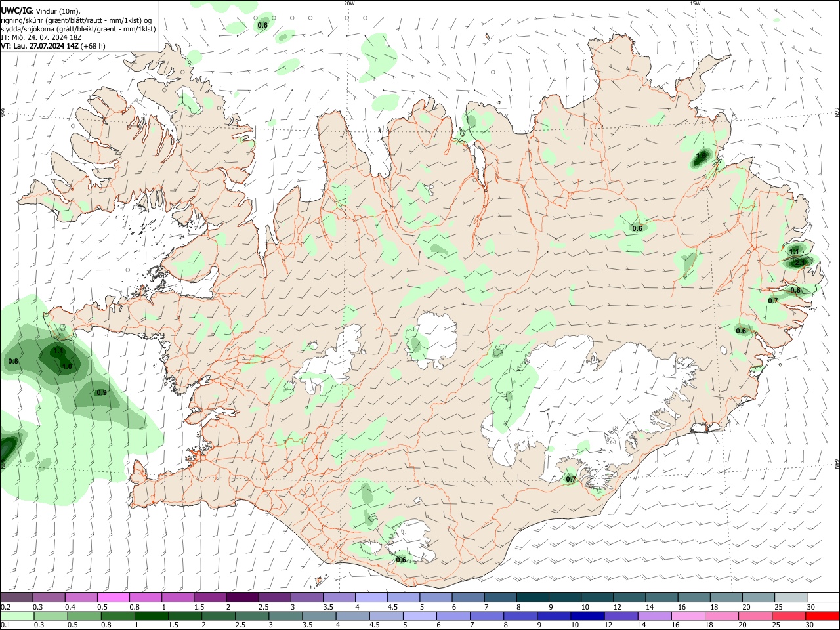This screenshot has height=630, width=840.
Task: Click the dark green rain cell value in northeast
Action: 701,156
